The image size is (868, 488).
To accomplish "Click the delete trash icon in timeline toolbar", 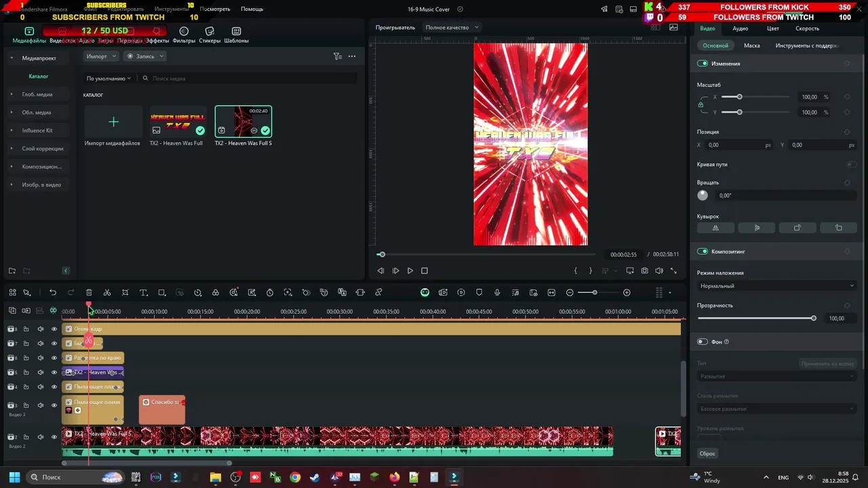I will point(89,293).
